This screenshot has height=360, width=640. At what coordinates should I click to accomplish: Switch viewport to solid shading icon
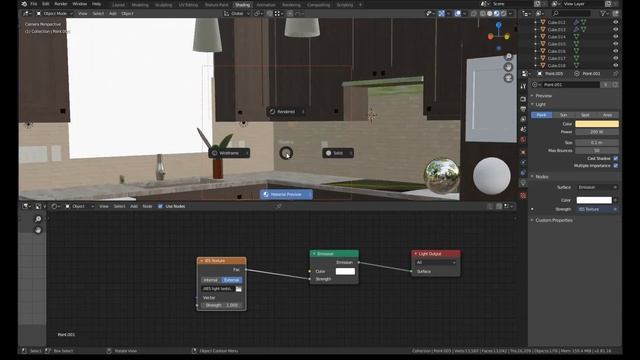click(490, 13)
